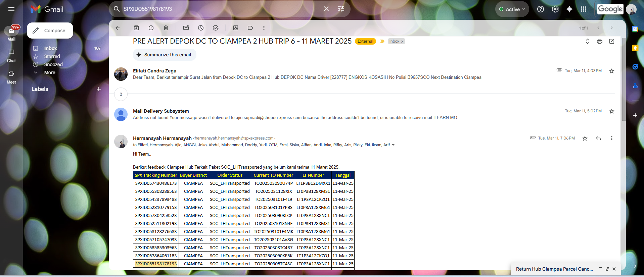644x277 pixels.
Task: Open the main menu hamburger icon
Action: point(11,9)
